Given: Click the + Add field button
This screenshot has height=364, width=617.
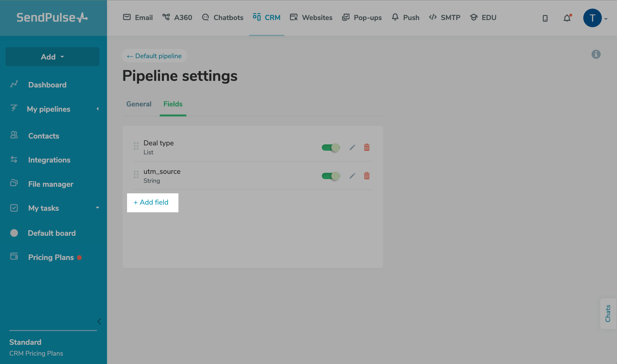Looking at the screenshot, I should (x=152, y=203).
